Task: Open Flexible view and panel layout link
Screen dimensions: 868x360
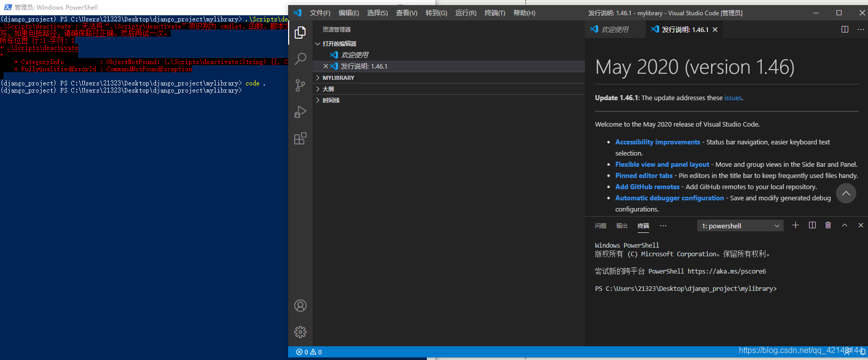Action: tap(662, 165)
